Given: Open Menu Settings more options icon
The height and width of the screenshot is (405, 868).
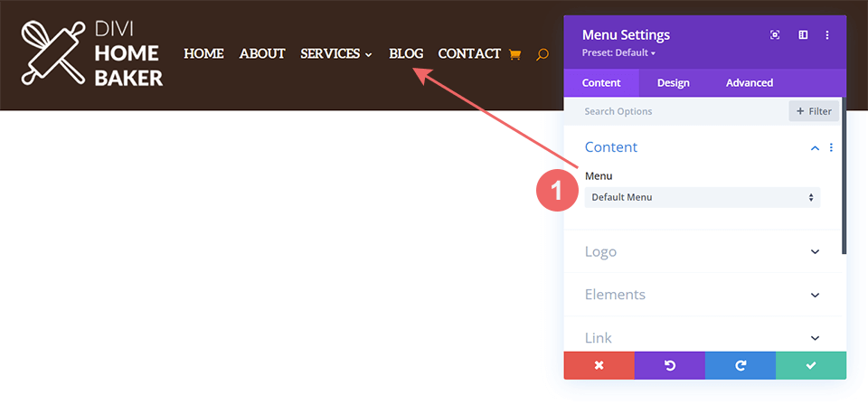Looking at the screenshot, I should [x=827, y=35].
